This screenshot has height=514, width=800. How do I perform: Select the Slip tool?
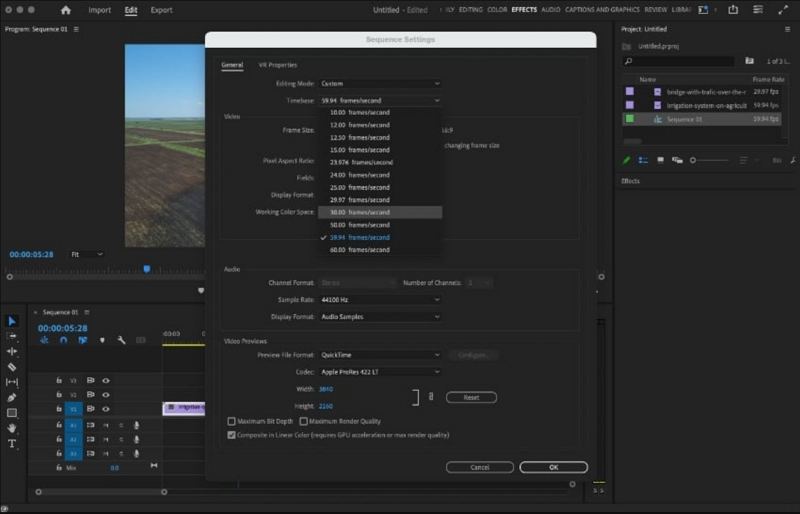tap(12, 382)
